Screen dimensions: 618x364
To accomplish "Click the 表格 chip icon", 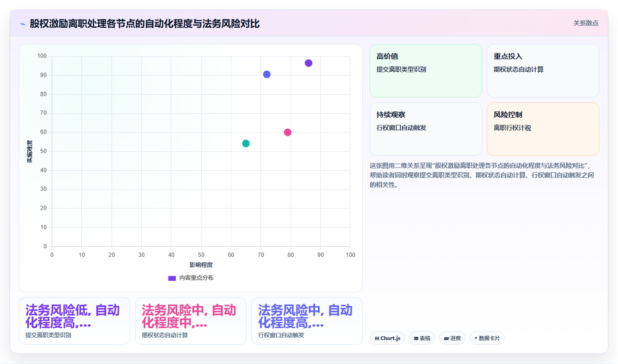I will 416,338.
